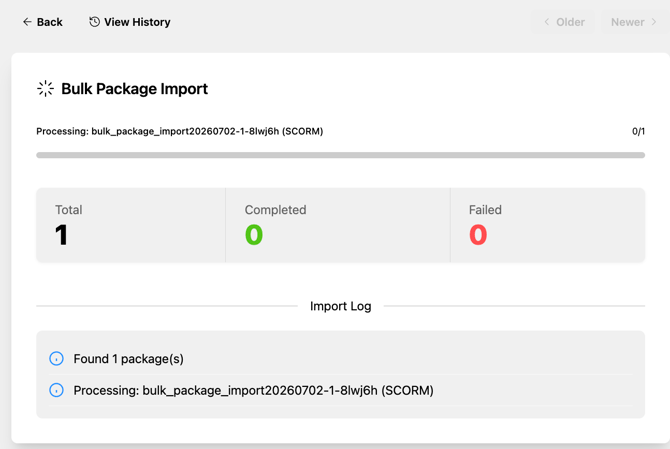Select the Processing bulk_package_import log entry

click(341, 390)
